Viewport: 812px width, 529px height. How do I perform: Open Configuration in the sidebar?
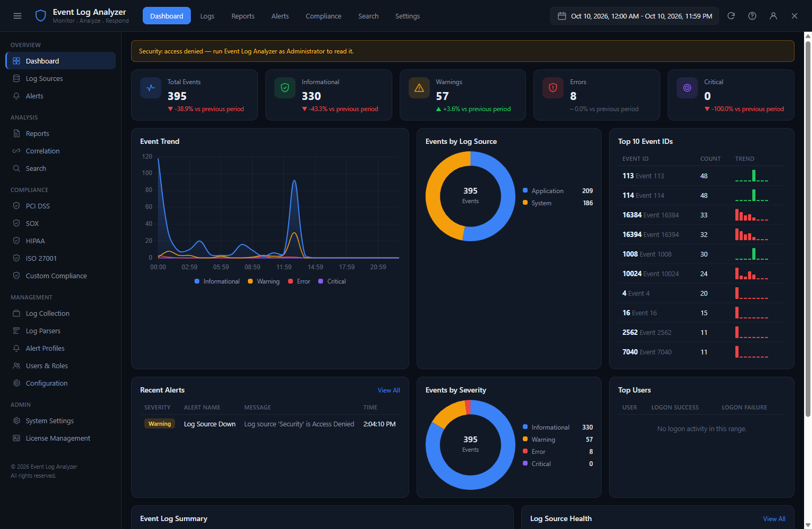[x=60, y=383]
